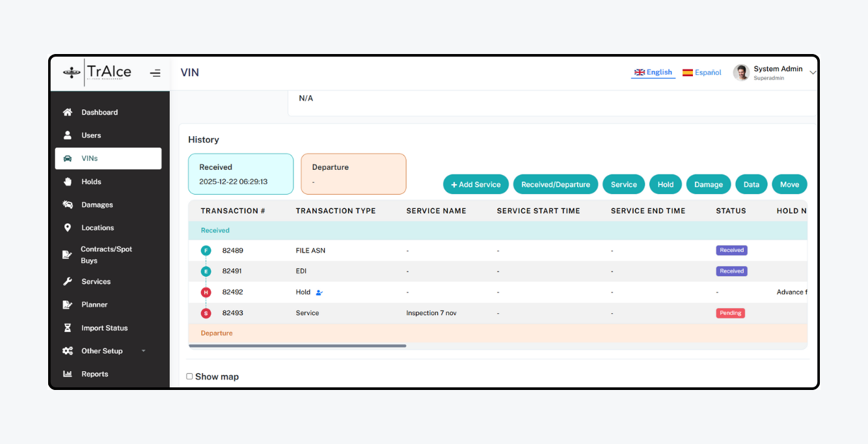Click the Services wrench icon

click(68, 282)
